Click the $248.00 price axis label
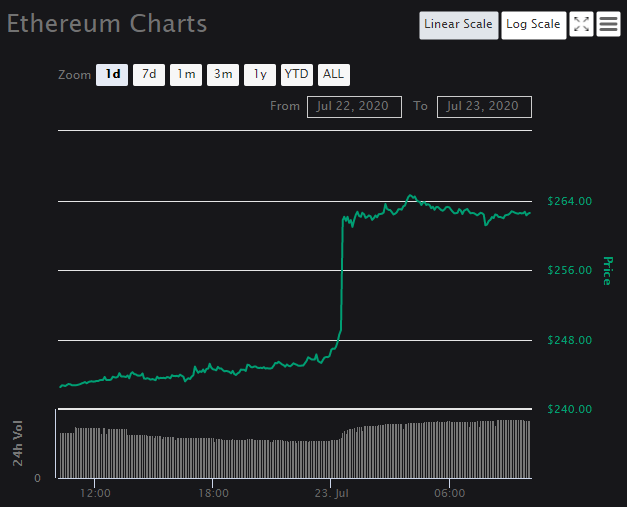627x507 pixels. click(x=569, y=340)
